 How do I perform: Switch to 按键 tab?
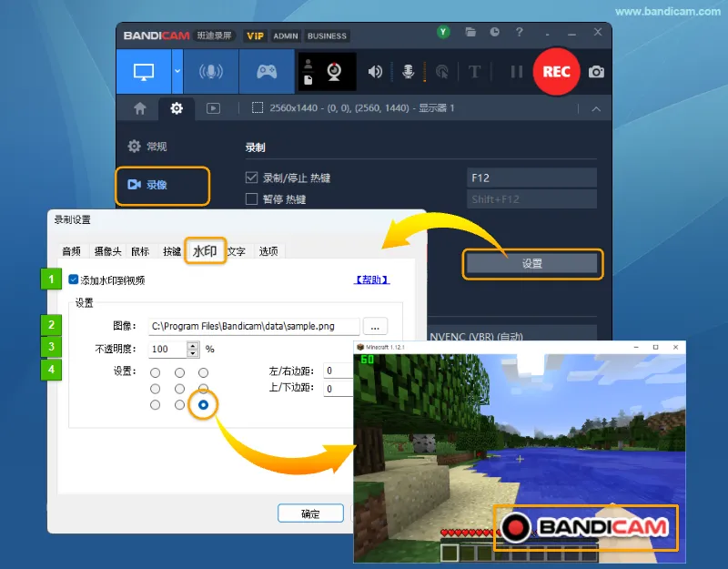pos(172,251)
